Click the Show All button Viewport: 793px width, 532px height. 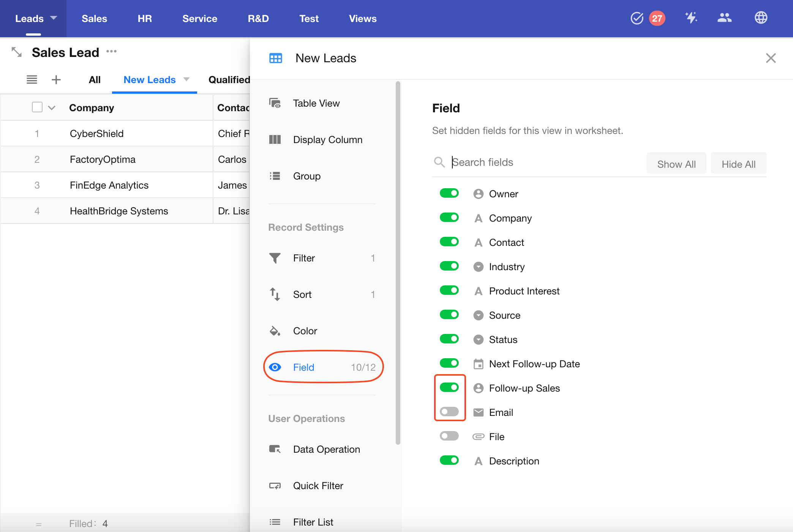tap(676, 164)
